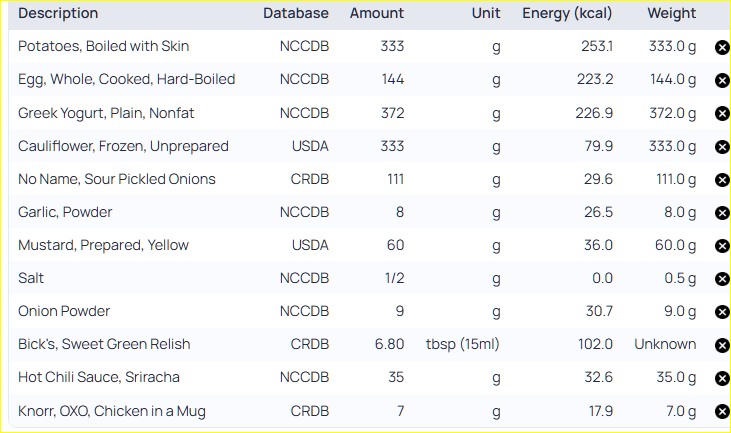Edit the amount 372 for Greek Yogurt
The width and height of the screenshot is (731, 433).
click(x=393, y=113)
